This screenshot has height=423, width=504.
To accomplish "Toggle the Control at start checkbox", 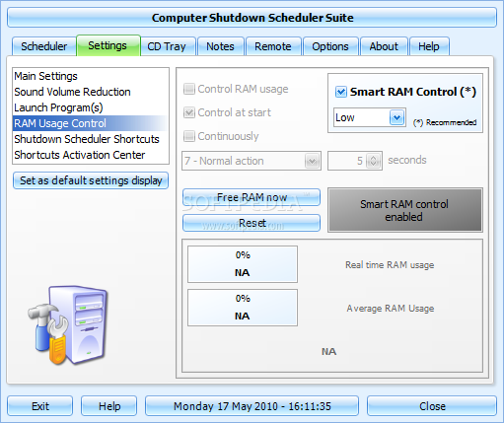I will [x=189, y=112].
